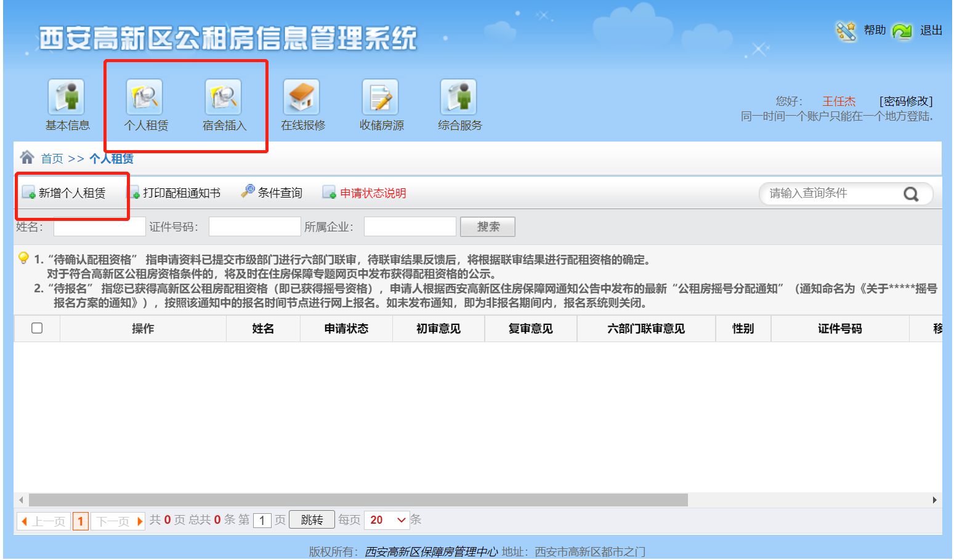Click 退出 to log out
The image size is (954, 560).
click(x=931, y=30)
